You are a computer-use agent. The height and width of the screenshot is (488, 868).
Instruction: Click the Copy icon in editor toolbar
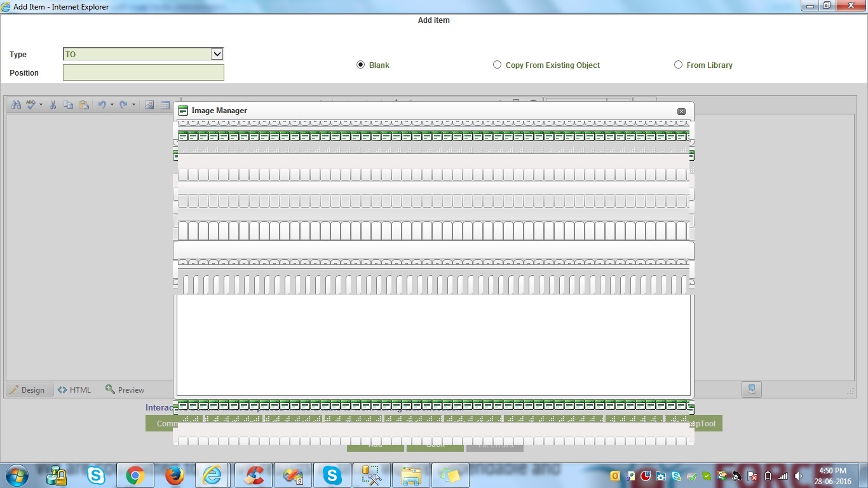[x=69, y=105]
